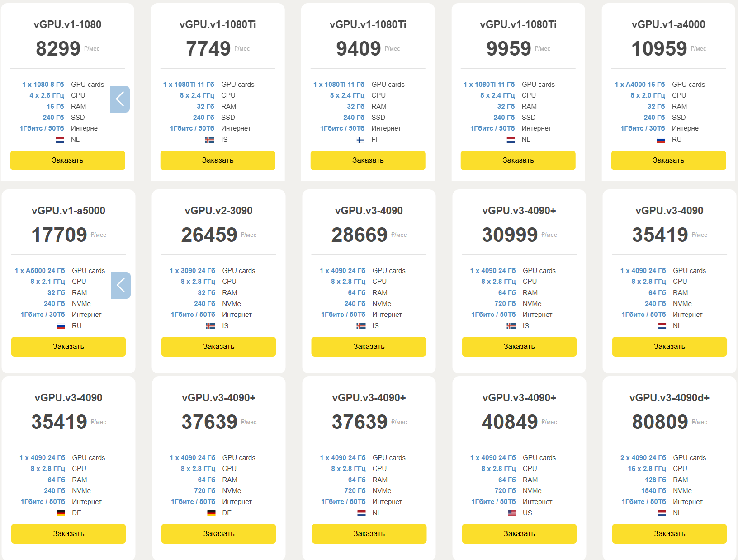The image size is (738, 560).
Task: Click the 2 x 4090 24 Гб GPU spec
Action: 643,458
